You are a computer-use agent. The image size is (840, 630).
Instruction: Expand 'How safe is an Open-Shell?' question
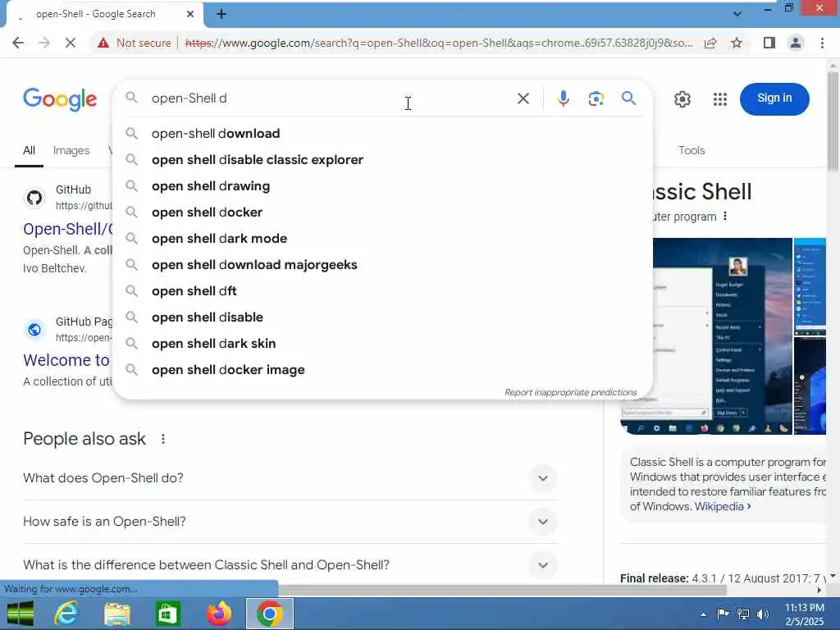290,521
